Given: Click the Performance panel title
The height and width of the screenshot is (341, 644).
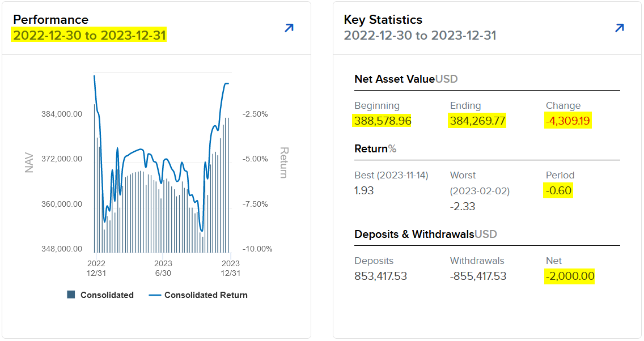Looking at the screenshot, I should [x=51, y=20].
